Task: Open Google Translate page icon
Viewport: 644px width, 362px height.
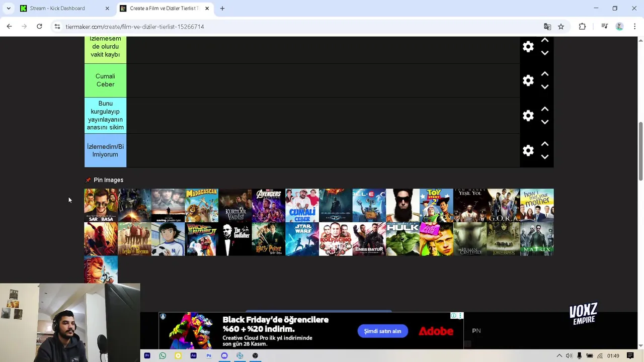Action: tap(547, 27)
